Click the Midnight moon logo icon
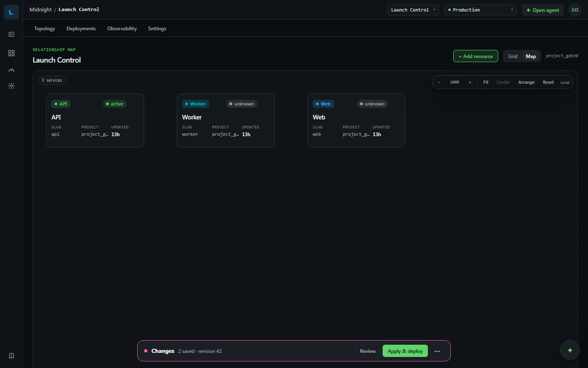 [x=11, y=12]
